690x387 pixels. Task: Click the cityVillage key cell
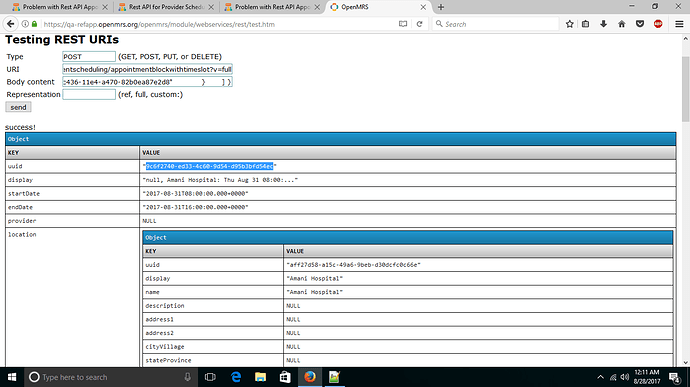click(213, 346)
